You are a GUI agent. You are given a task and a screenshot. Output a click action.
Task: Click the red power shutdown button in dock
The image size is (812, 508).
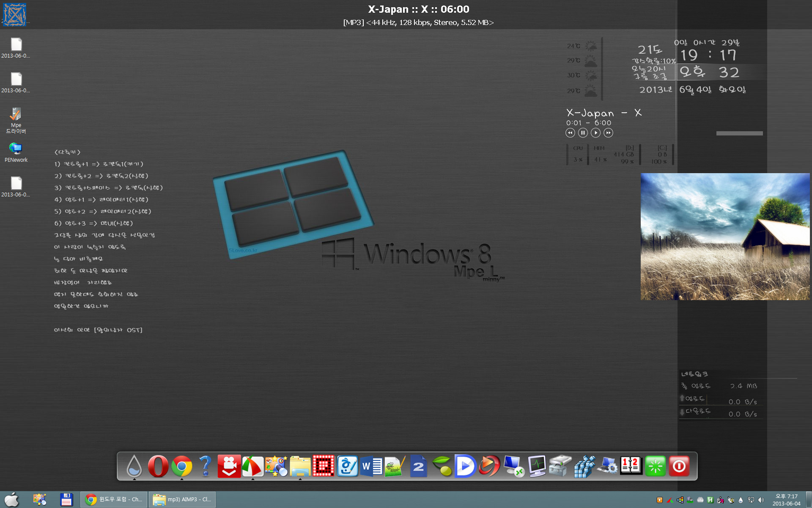pyautogui.click(x=679, y=466)
